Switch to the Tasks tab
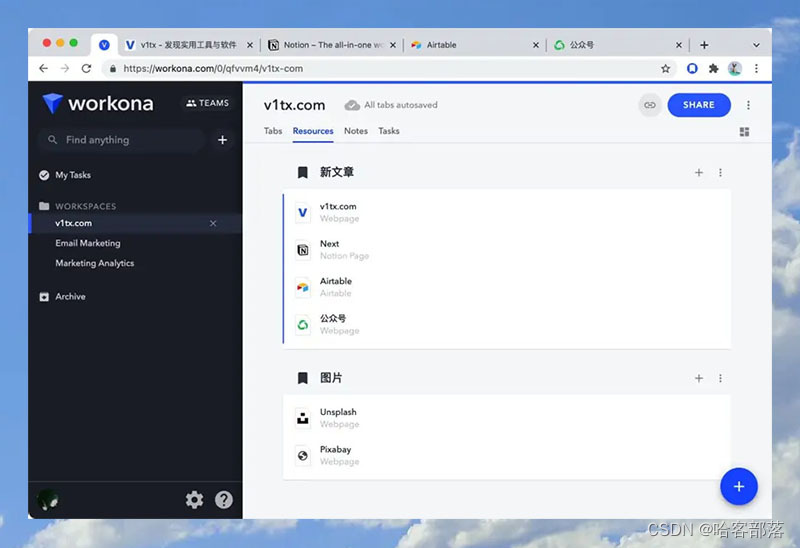 [x=389, y=131]
